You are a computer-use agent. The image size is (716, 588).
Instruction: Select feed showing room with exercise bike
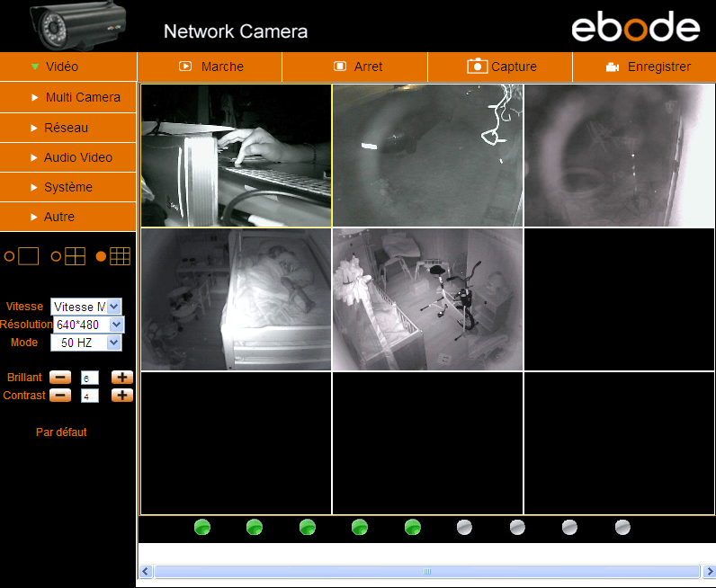[427, 299]
